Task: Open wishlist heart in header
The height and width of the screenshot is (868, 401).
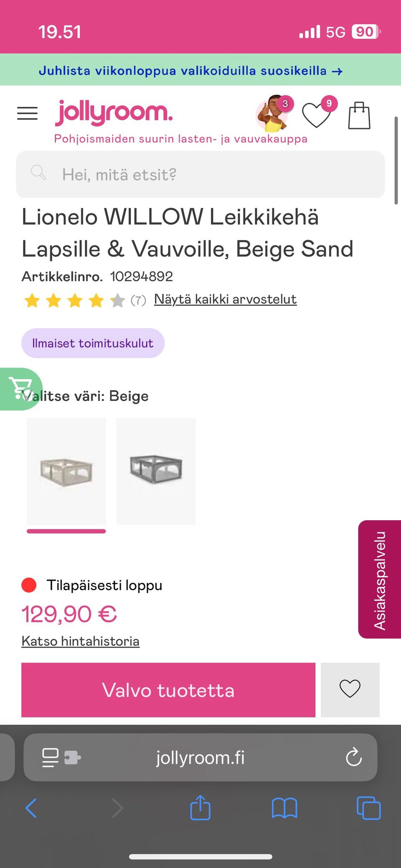Action: (x=317, y=114)
